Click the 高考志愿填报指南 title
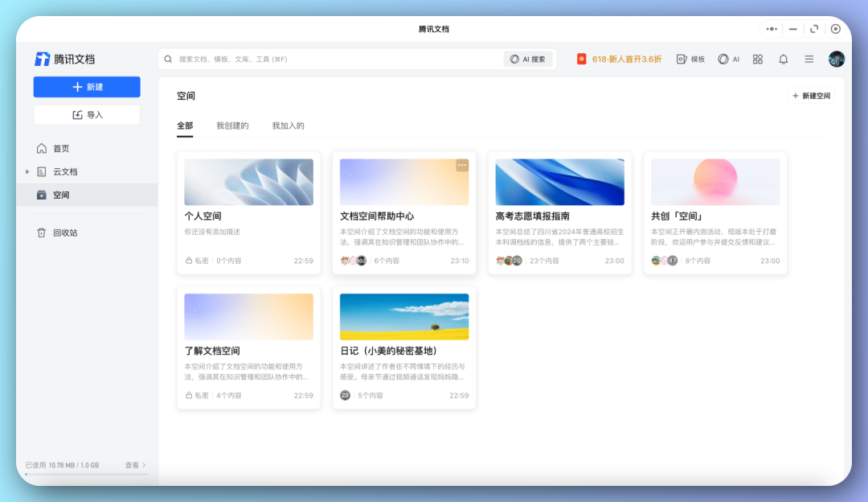868x502 pixels. tap(533, 216)
